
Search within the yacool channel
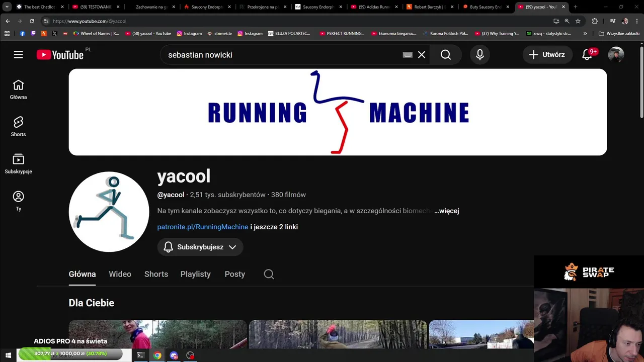pyautogui.click(x=269, y=274)
